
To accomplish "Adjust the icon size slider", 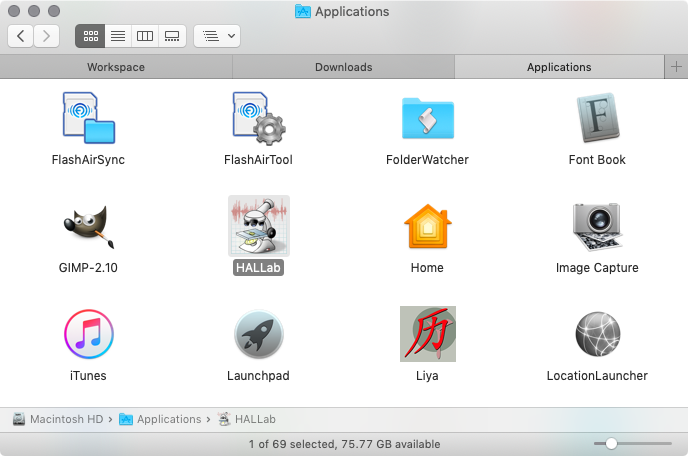I will tap(611, 443).
